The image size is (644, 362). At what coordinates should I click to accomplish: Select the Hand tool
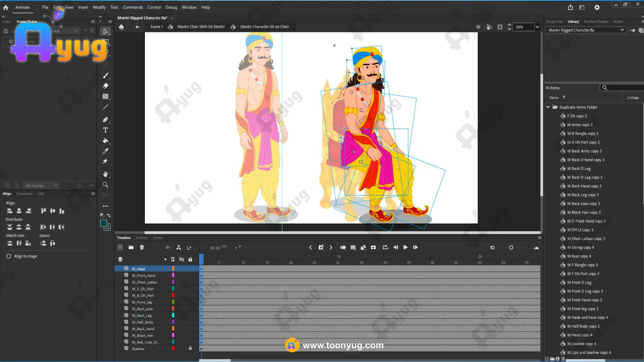point(105,174)
